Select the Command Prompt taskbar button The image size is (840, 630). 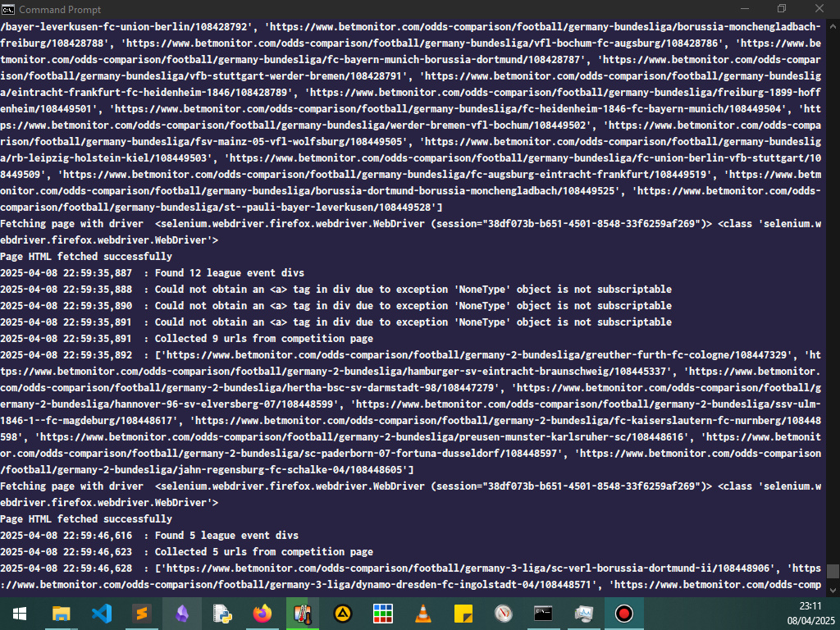click(544, 613)
